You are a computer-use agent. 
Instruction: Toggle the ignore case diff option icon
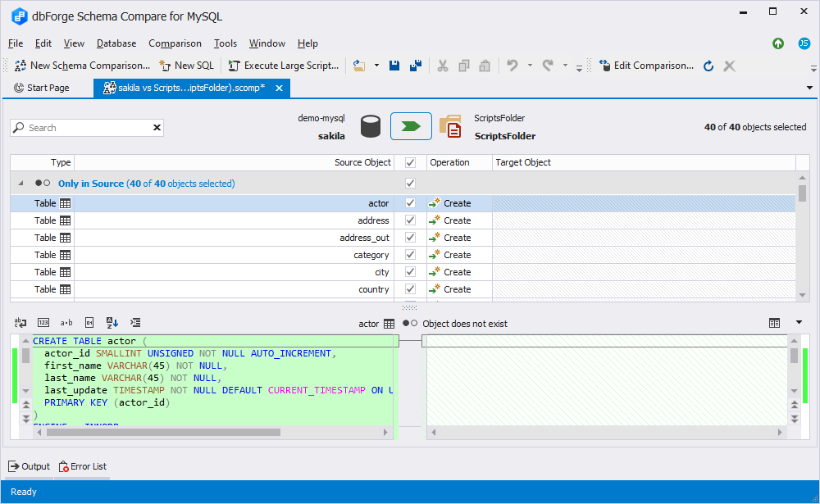tap(20, 323)
